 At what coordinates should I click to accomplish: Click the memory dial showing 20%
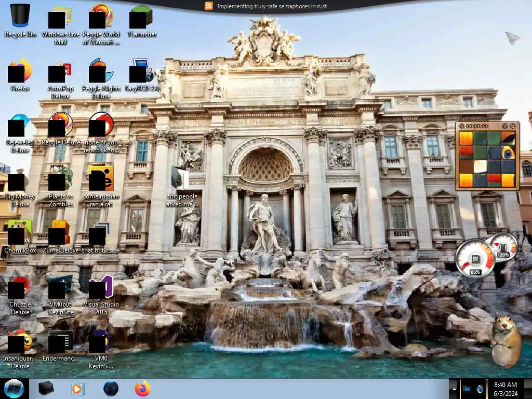pos(503,247)
